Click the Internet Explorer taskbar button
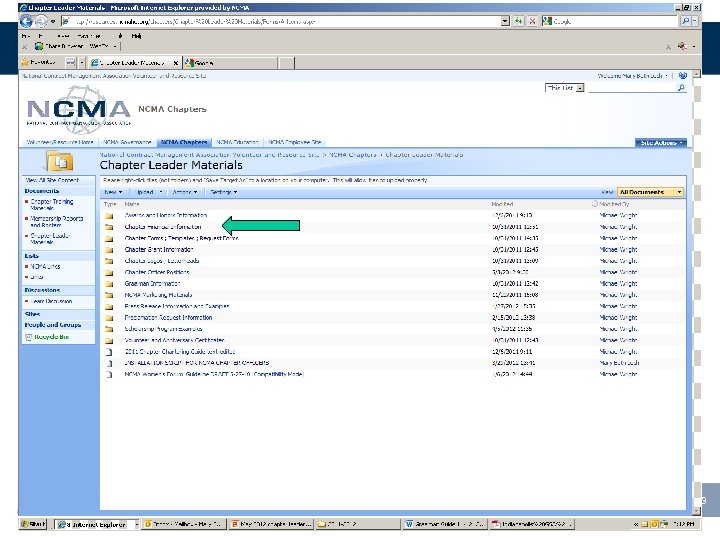The width and height of the screenshot is (720, 540). [x=97, y=524]
